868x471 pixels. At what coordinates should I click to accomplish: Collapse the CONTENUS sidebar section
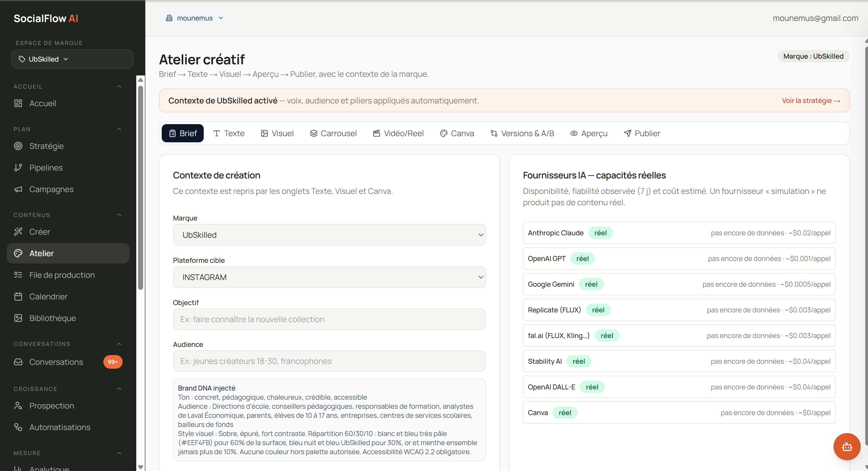(x=119, y=215)
